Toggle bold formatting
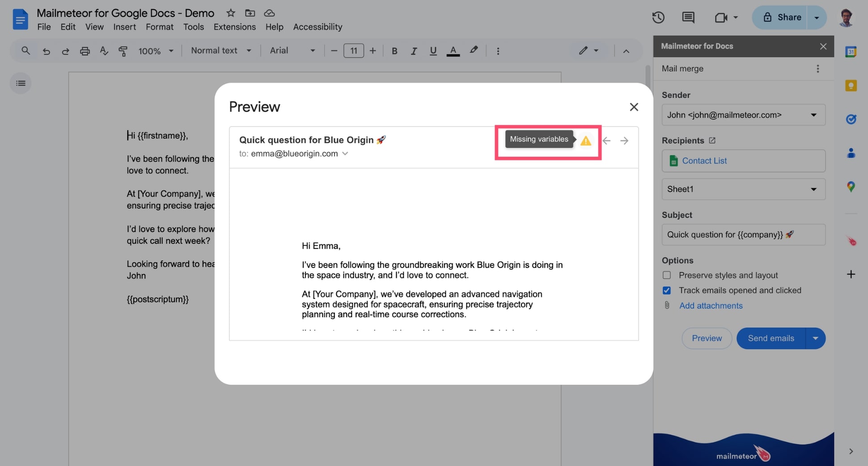 click(x=394, y=51)
